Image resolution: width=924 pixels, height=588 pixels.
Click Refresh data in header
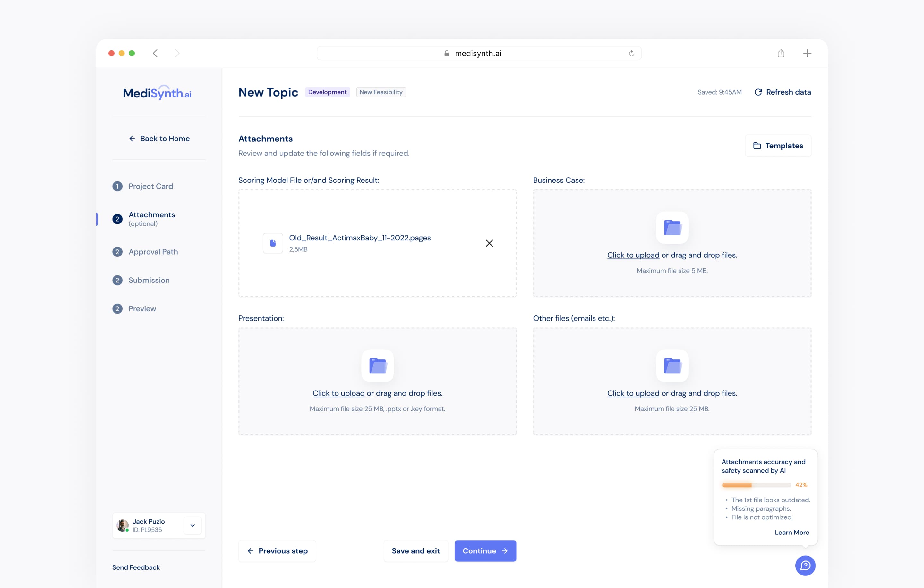pos(783,92)
